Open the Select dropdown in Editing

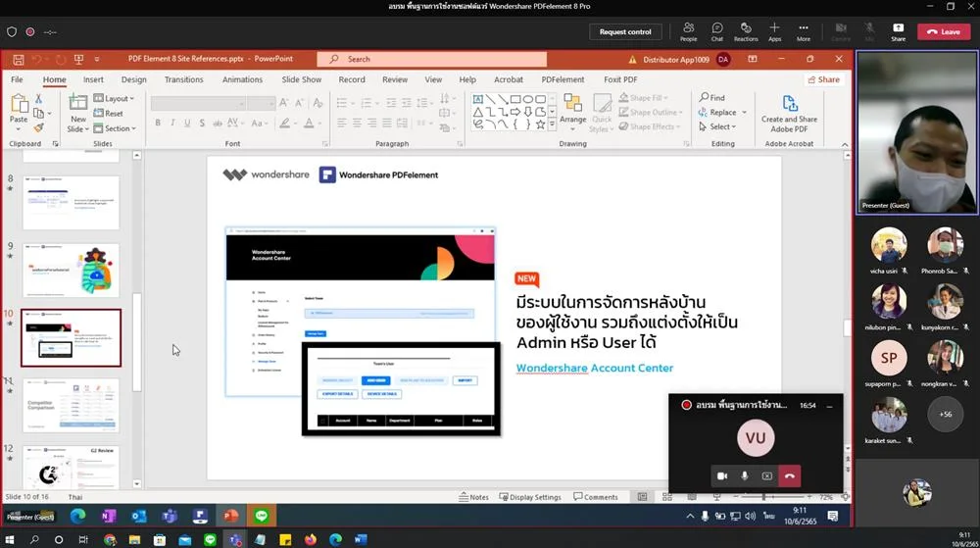(717, 126)
